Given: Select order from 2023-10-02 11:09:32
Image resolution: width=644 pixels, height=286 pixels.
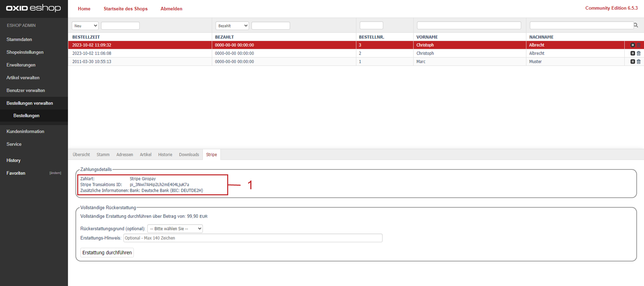Looking at the screenshot, I should coord(92,45).
